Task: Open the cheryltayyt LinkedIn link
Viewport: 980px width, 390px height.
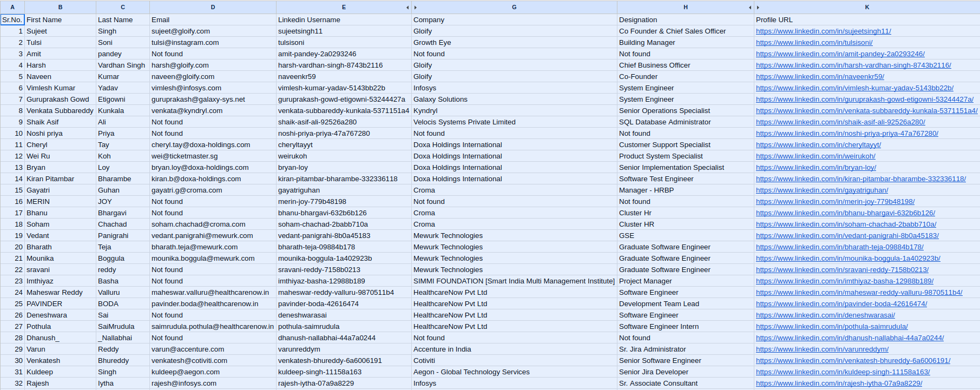Action: click(818, 145)
